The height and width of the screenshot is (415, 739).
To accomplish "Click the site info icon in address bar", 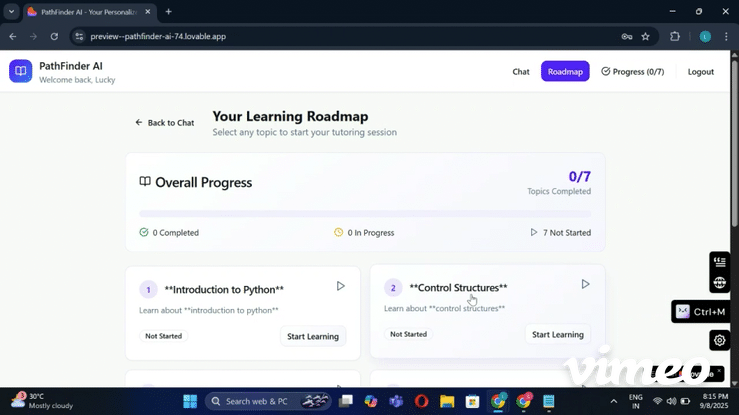I will [x=79, y=36].
